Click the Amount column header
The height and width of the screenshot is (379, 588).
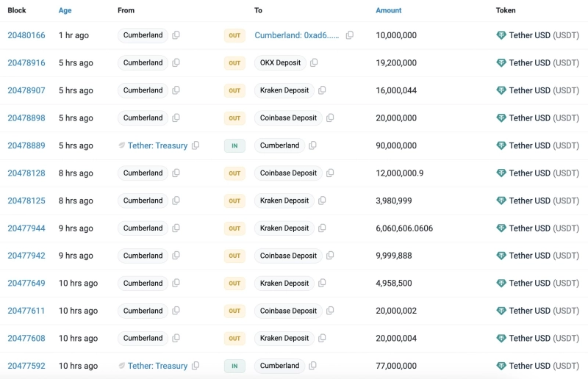pyautogui.click(x=389, y=10)
